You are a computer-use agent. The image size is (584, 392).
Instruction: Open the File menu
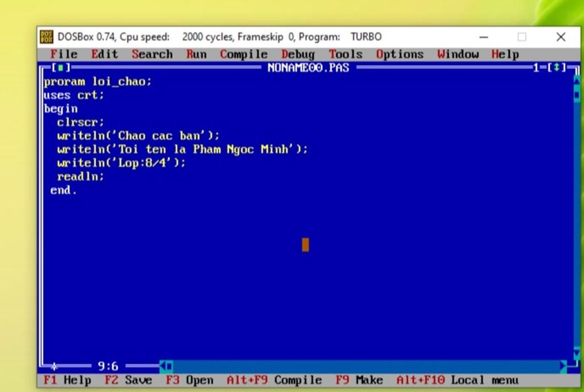coord(64,54)
